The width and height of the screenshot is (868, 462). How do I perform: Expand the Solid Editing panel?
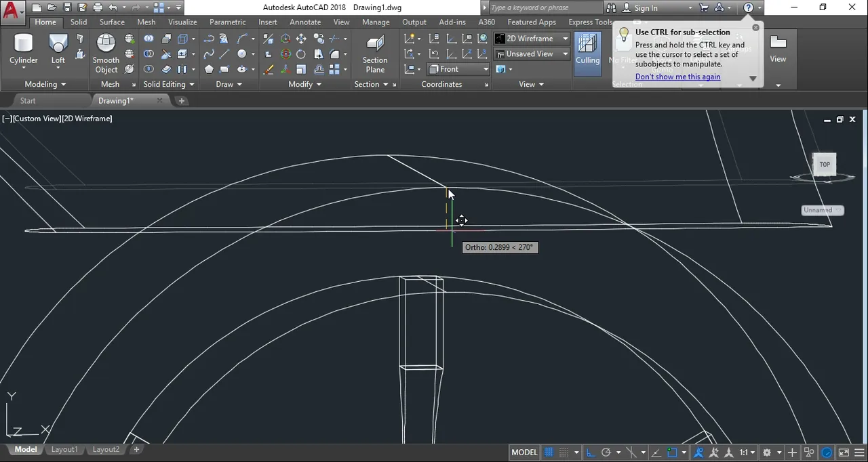point(169,84)
